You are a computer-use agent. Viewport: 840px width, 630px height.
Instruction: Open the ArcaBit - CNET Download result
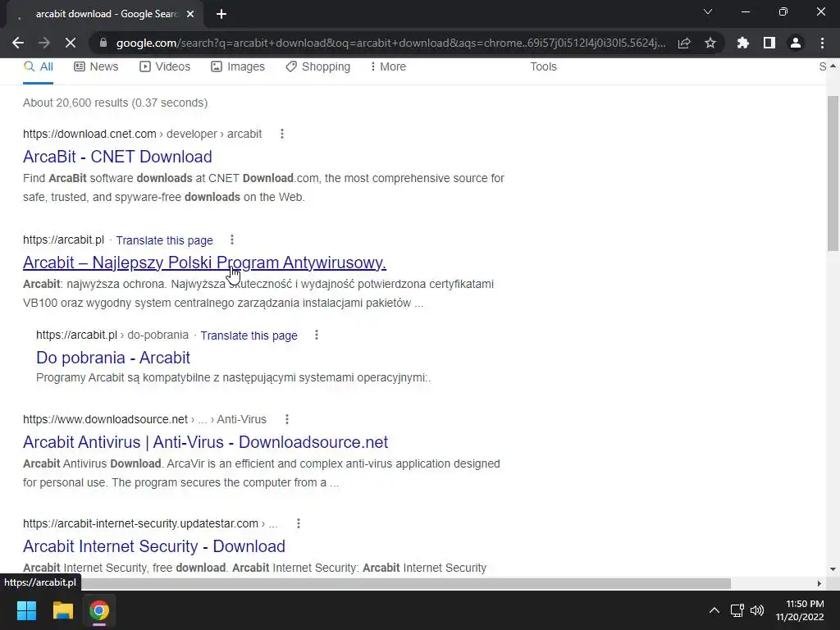pyautogui.click(x=117, y=157)
